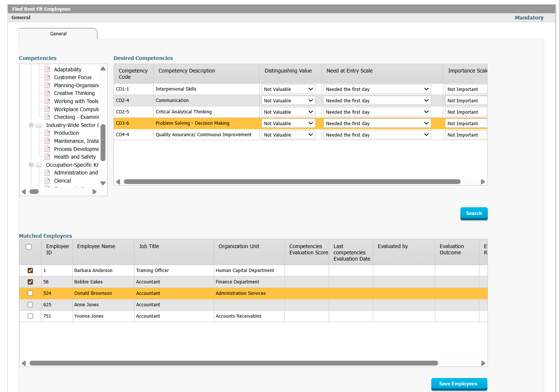Click the document icon beside Administration and
Image resolution: width=559 pixels, height=392 pixels.
coord(47,172)
